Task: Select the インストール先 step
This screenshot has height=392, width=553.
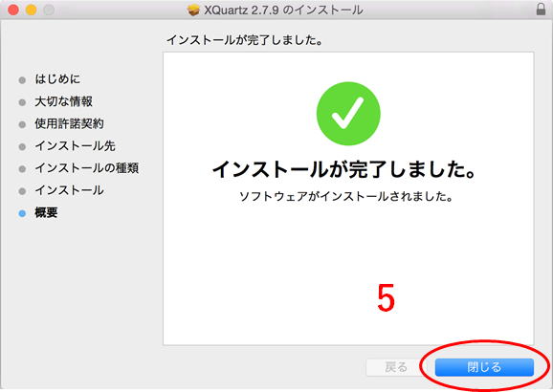Action: coord(75,146)
